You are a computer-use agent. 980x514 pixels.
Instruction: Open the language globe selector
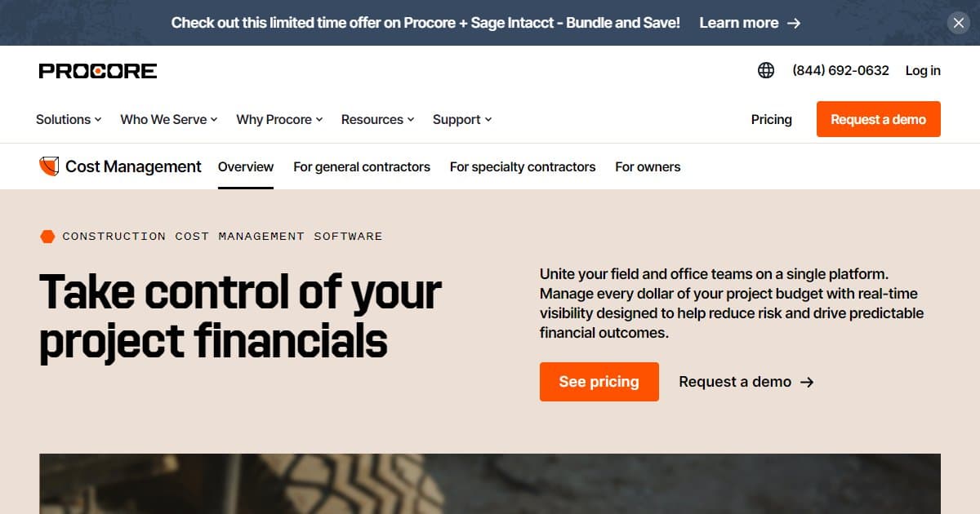click(764, 70)
